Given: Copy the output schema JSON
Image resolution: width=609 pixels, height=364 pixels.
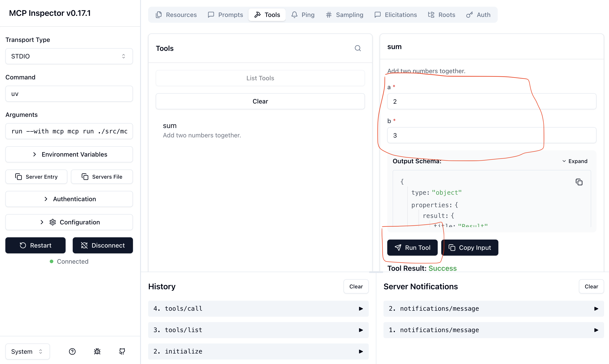Looking at the screenshot, I should (579, 182).
